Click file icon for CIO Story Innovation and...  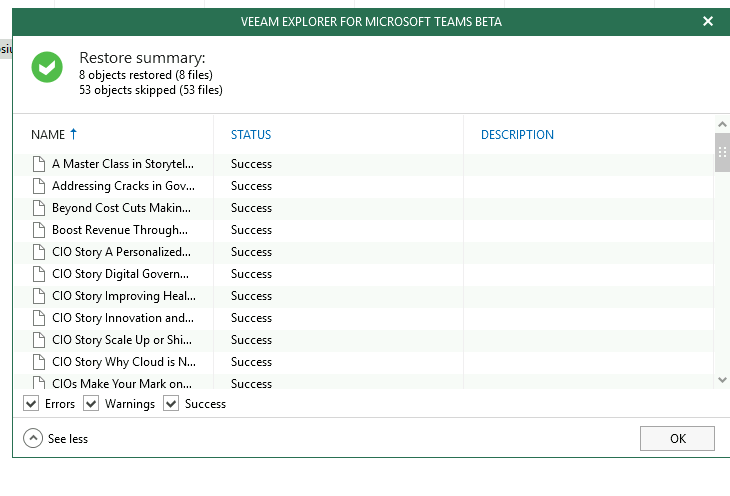pos(39,318)
